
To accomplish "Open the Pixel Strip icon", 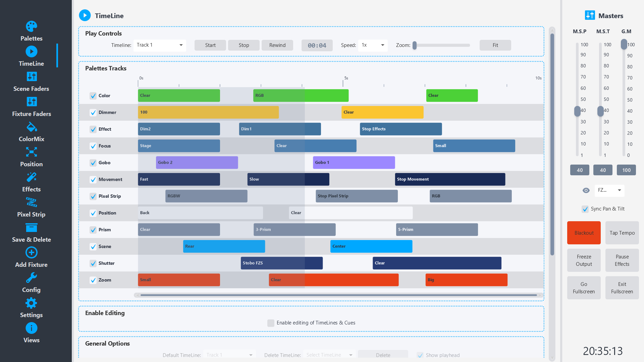I will coord(32,202).
